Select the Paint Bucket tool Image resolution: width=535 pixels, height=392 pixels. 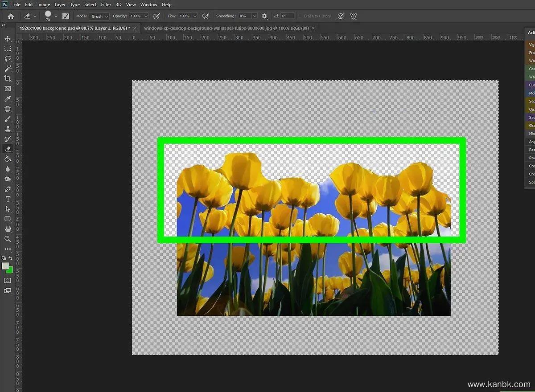pos(8,159)
